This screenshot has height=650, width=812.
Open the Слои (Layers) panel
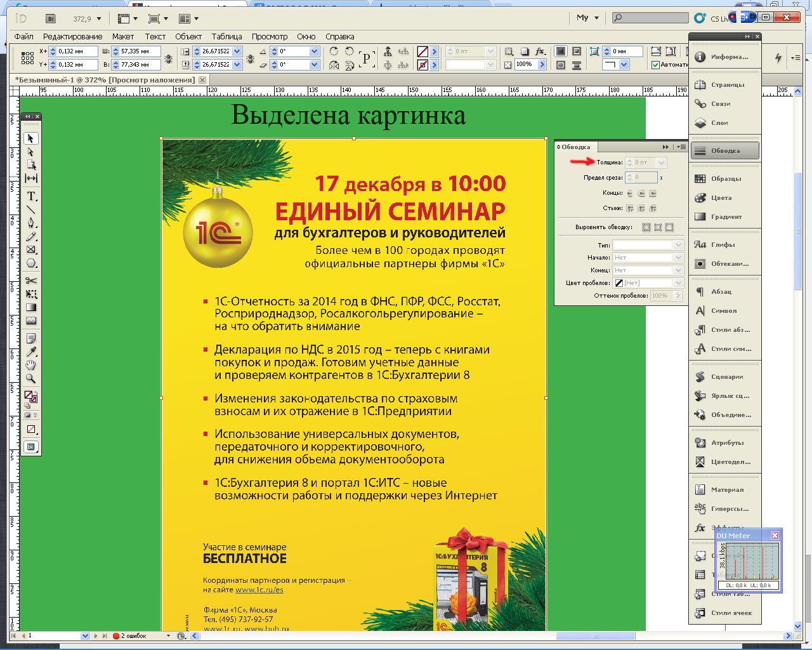(x=725, y=123)
